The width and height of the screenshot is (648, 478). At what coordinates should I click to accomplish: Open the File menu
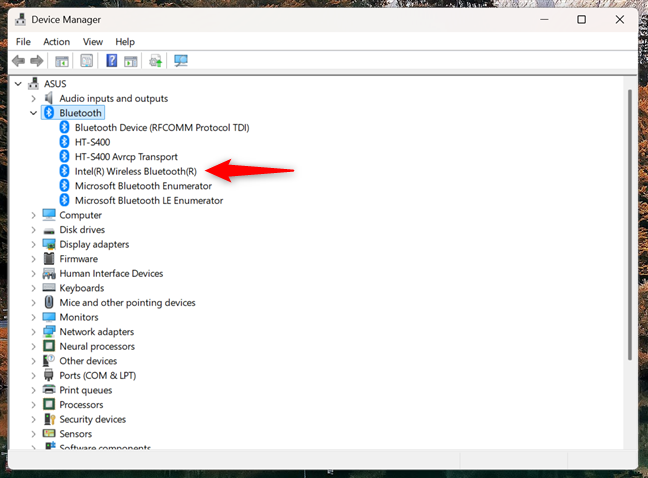tap(23, 42)
